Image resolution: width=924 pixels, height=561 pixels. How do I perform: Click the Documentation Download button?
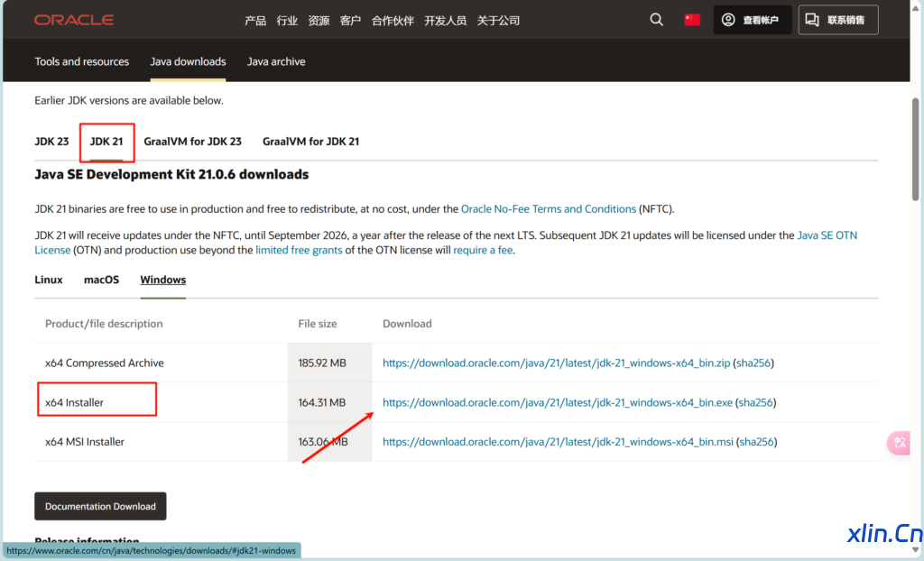click(100, 506)
